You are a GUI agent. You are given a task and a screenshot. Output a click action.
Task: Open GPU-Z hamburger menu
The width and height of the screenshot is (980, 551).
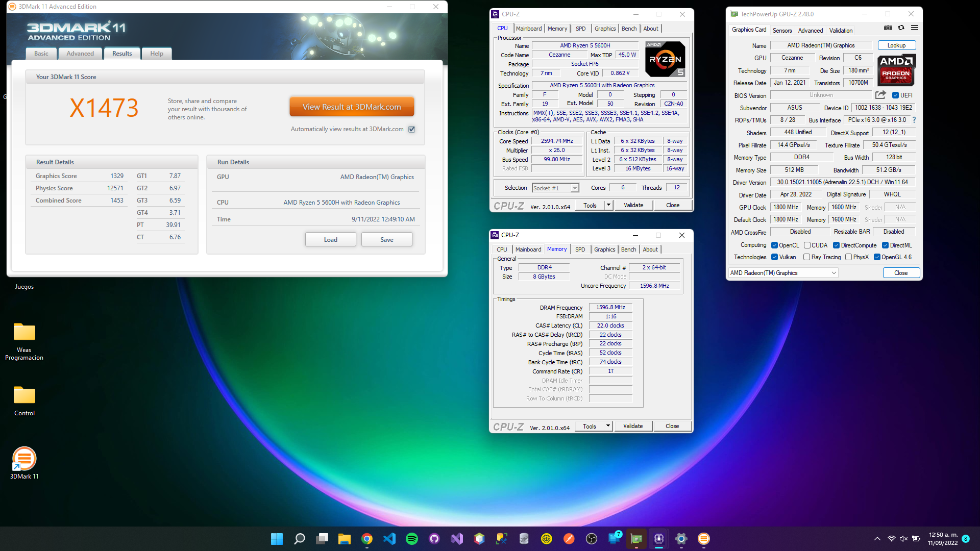point(915,28)
